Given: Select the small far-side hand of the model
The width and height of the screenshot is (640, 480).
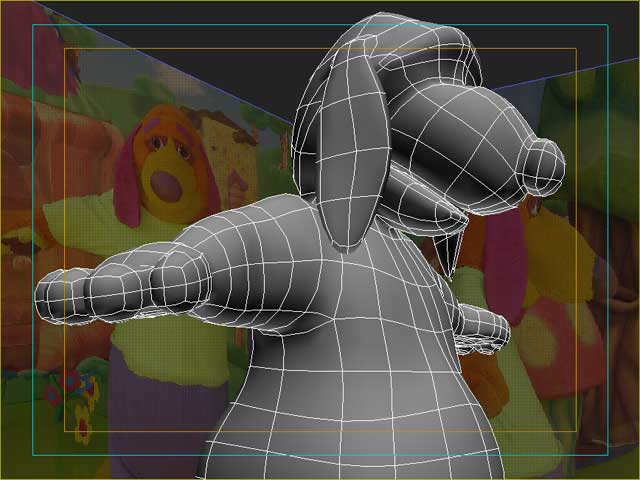Looking at the screenshot, I should point(484,330).
